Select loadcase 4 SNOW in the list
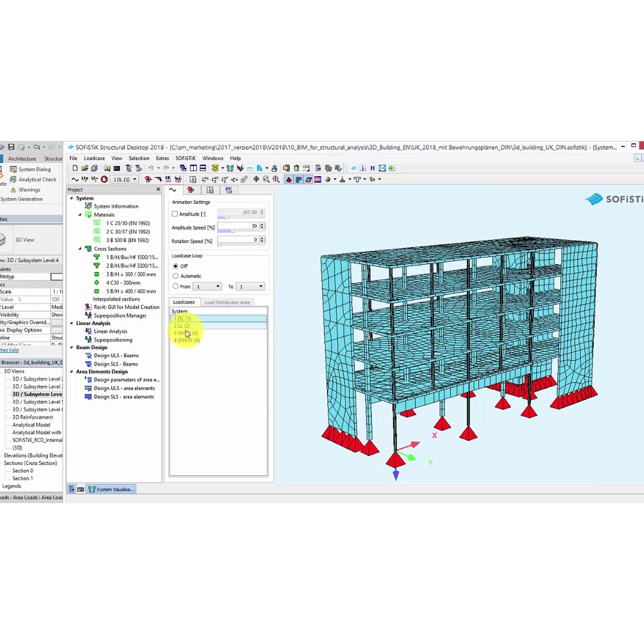Image resolution: width=644 pixels, height=644 pixels. [x=187, y=340]
